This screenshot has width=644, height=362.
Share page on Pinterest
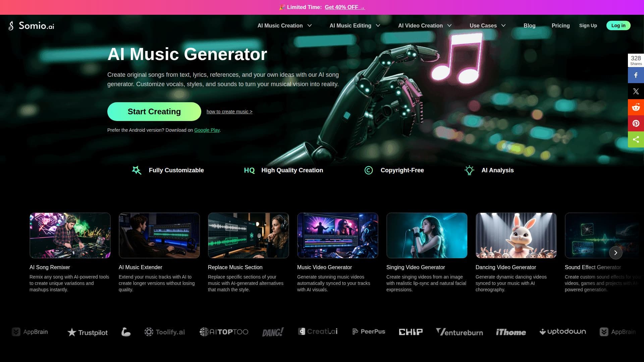636,123
